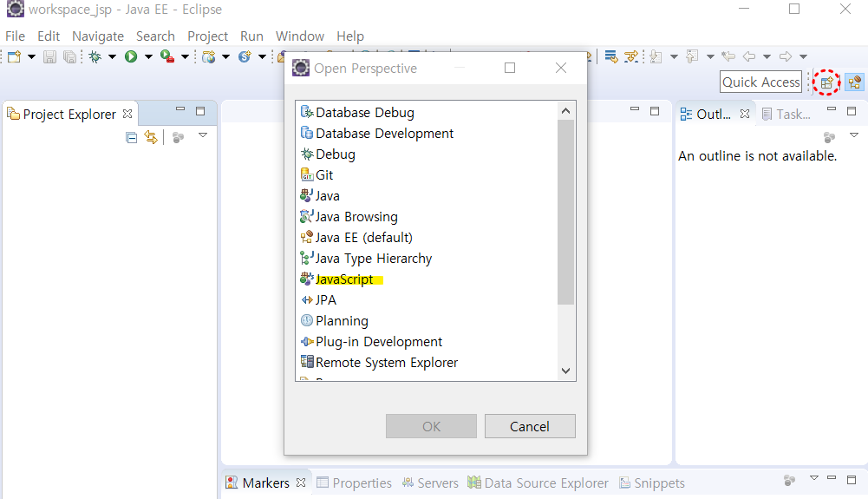
Task: Switch to the Data Source Explorer tab
Action: tap(538, 483)
